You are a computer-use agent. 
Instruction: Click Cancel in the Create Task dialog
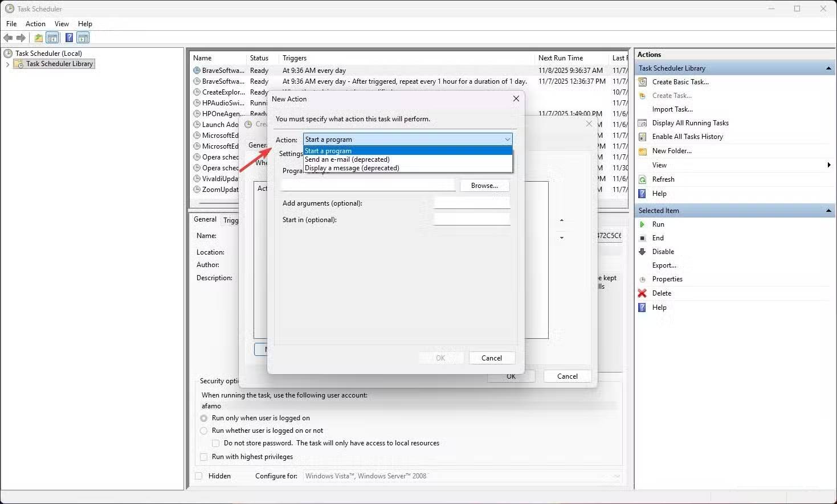point(567,376)
